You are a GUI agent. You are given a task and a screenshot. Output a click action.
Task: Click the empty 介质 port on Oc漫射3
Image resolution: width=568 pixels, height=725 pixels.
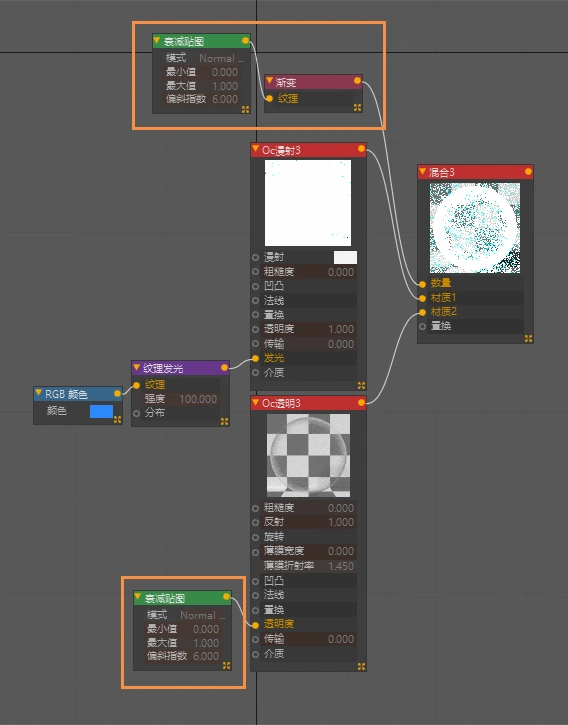[x=255, y=373]
